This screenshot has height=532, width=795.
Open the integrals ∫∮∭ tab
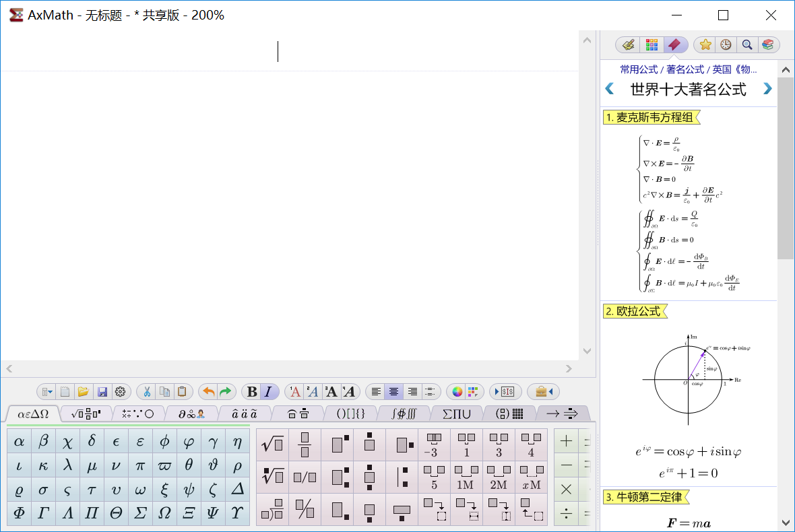click(x=404, y=414)
